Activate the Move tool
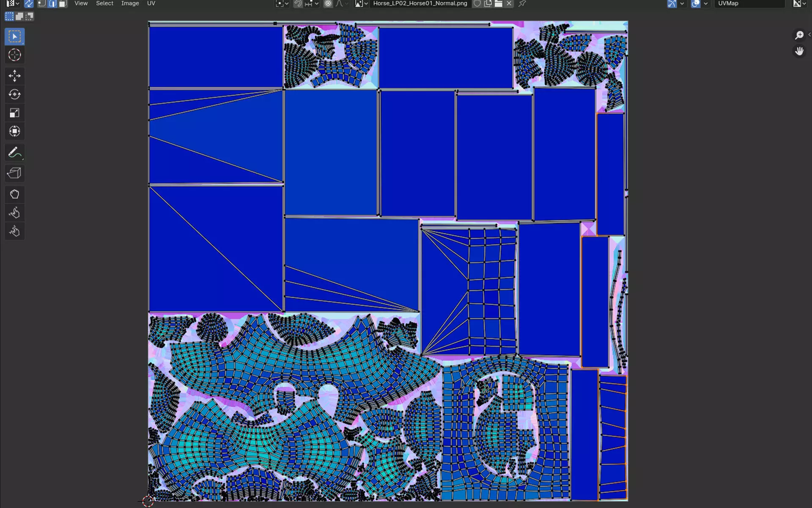The width and height of the screenshot is (812, 508). [14, 76]
